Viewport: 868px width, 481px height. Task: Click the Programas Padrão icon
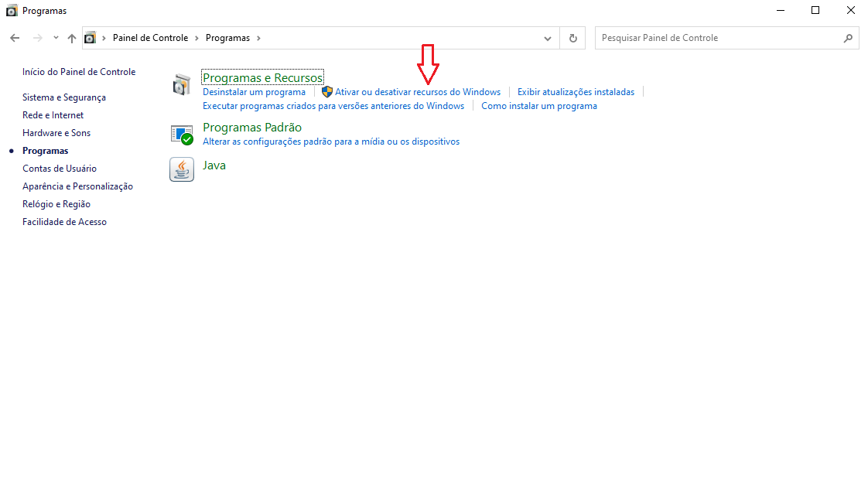pos(181,135)
